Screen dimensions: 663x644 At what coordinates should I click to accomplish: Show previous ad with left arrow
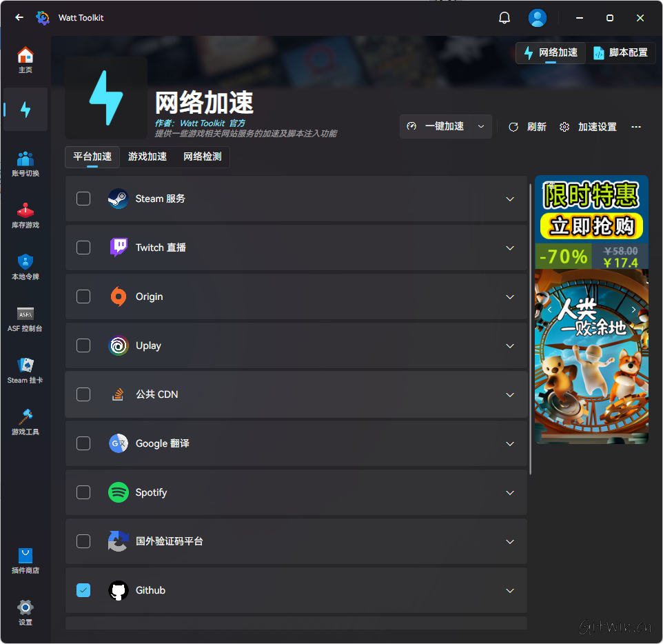tap(550, 310)
